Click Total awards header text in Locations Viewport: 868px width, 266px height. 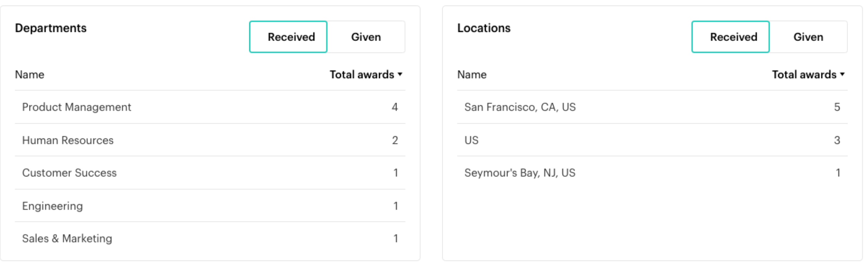[x=804, y=74]
